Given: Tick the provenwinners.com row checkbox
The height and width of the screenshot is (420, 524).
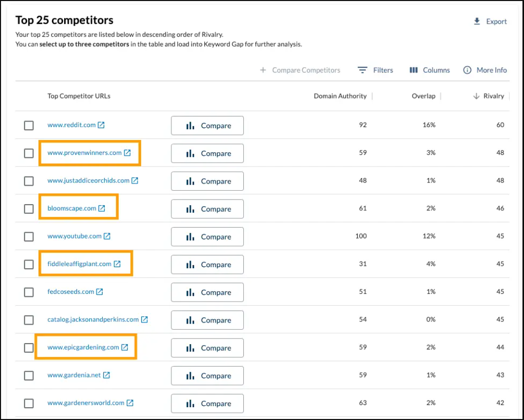Looking at the screenshot, I should (x=29, y=153).
